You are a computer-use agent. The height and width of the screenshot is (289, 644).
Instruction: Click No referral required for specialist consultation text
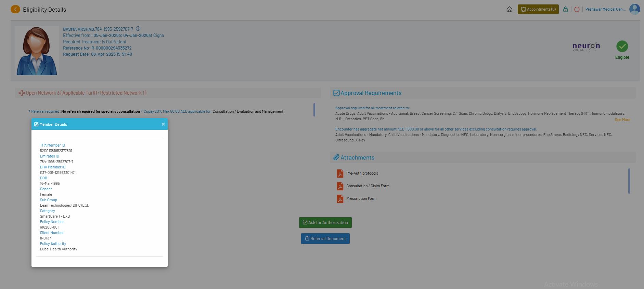pyautogui.click(x=101, y=111)
